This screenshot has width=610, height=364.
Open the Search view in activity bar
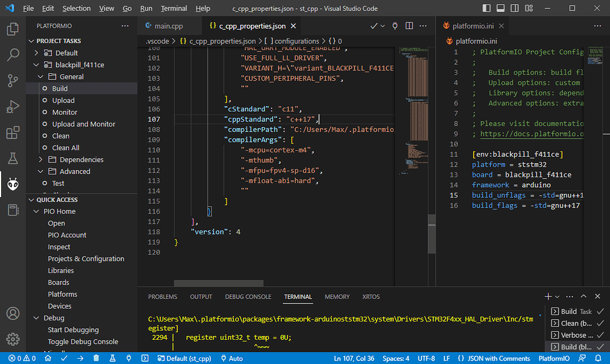pos(13,55)
